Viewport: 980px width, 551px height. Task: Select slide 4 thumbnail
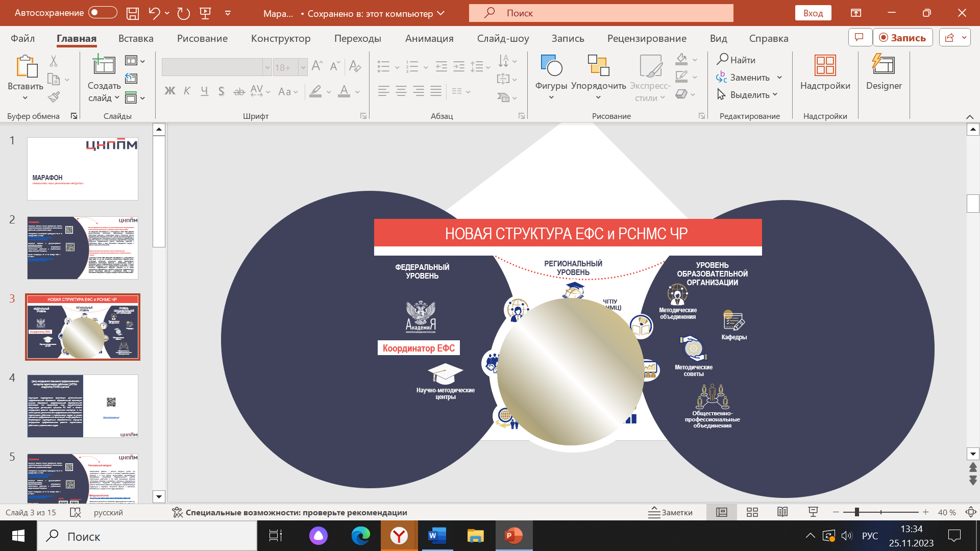point(83,406)
